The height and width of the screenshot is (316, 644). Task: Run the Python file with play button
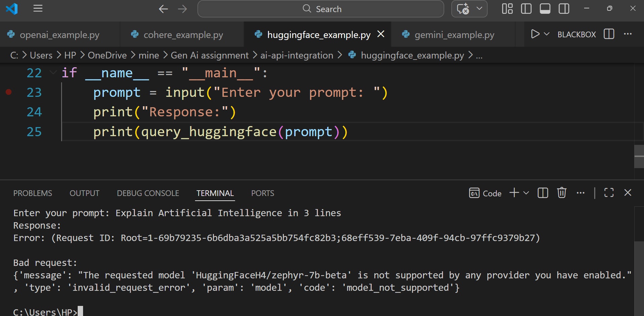click(x=535, y=34)
